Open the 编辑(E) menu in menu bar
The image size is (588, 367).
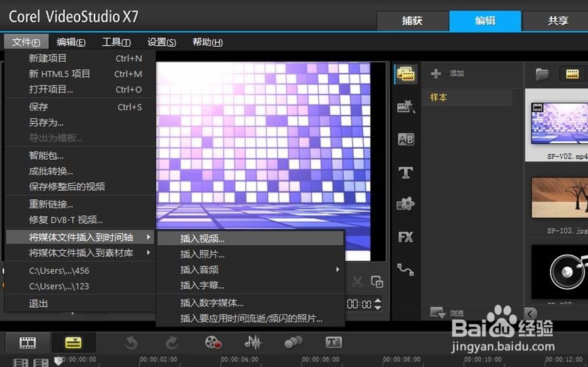pos(71,42)
